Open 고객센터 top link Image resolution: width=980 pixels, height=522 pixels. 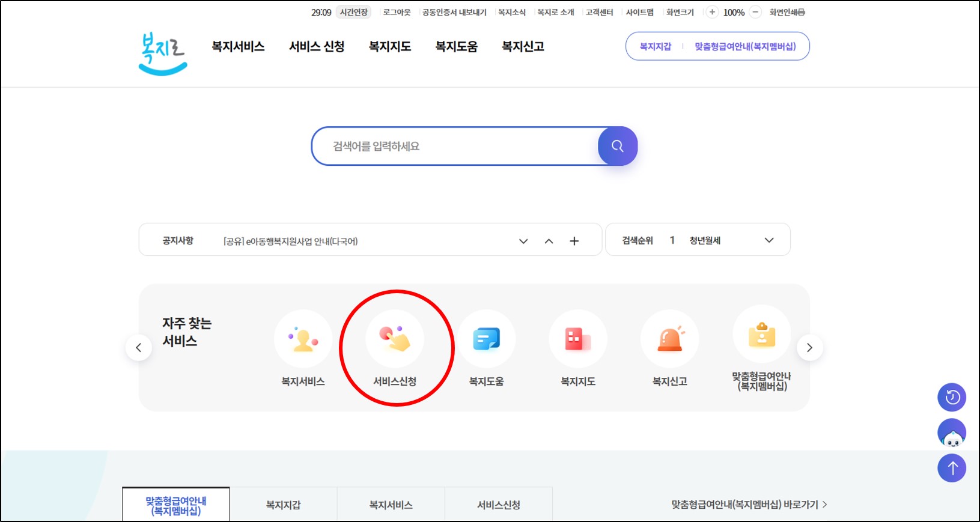point(600,12)
